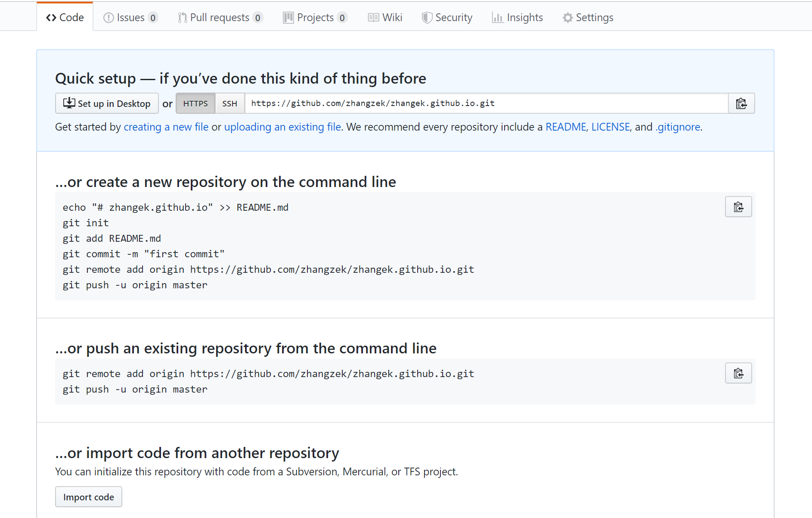The height and width of the screenshot is (518, 812).
Task: Open the .gitignore link
Action: pyautogui.click(x=678, y=127)
